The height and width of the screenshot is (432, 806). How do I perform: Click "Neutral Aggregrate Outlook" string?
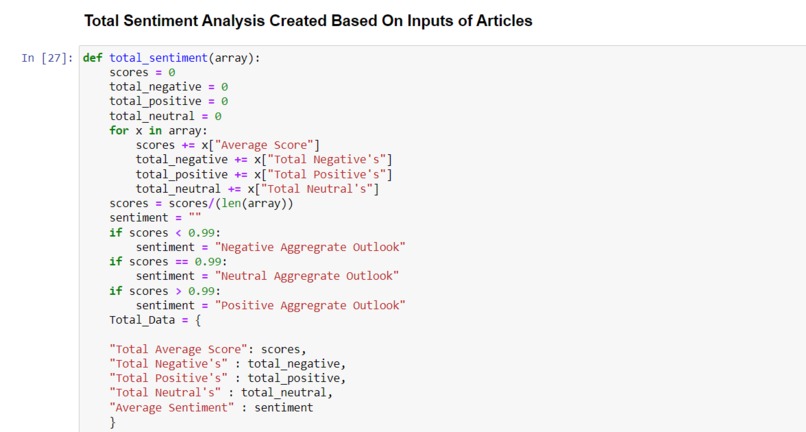click(307, 276)
